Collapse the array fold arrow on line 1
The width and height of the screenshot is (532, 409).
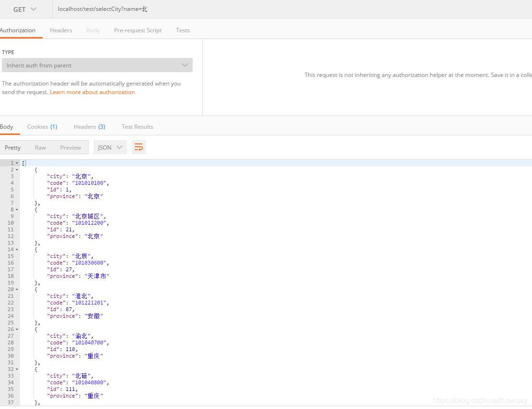17,163
